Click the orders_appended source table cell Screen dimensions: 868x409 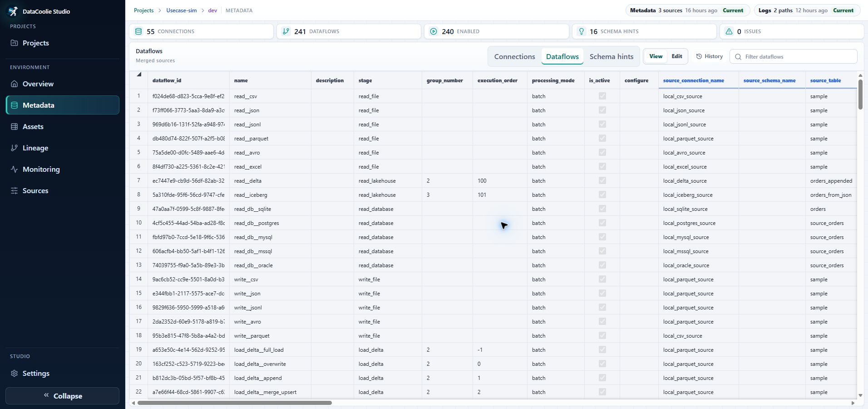[x=831, y=180]
